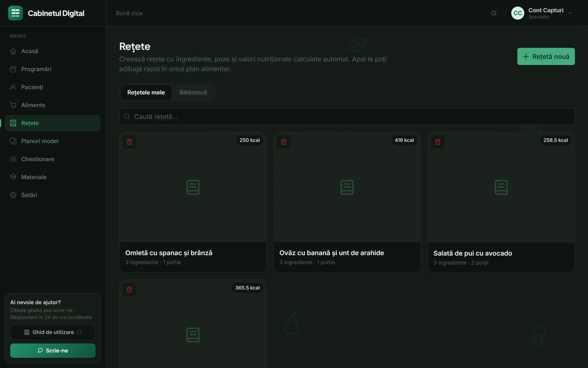The image size is (588, 368).
Task: Toggle the light/dark theme sun icon
Action: [494, 13]
